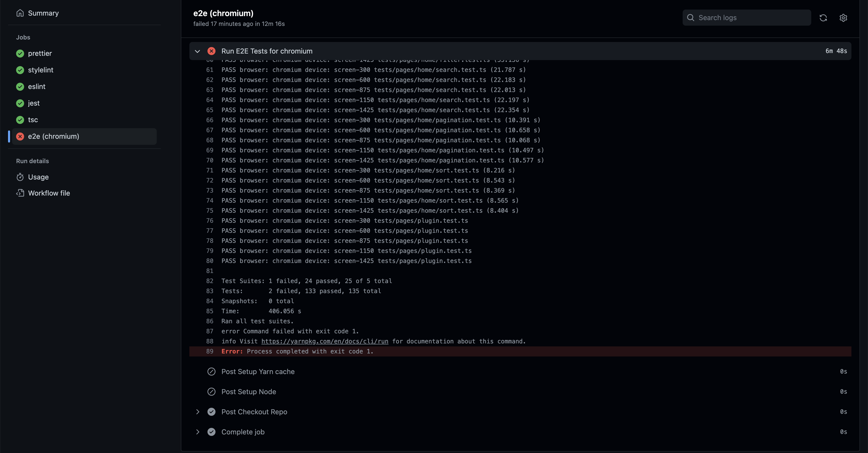Click check icon for Post Checkout Repo

211,412
